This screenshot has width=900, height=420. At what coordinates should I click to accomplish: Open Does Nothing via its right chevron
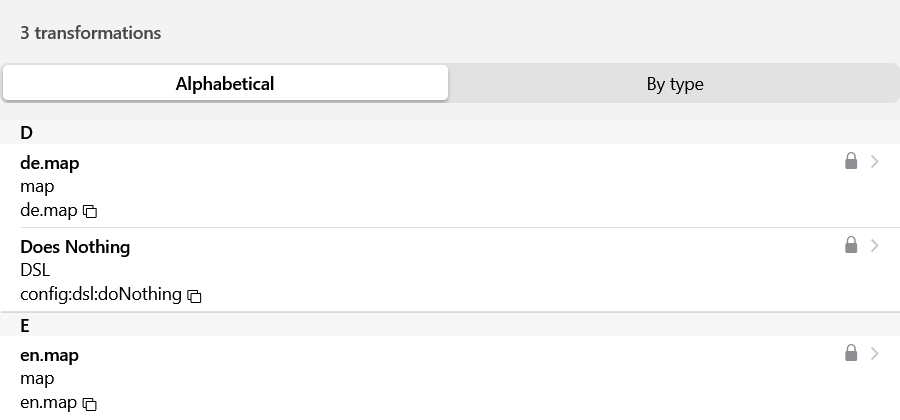point(875,245)
